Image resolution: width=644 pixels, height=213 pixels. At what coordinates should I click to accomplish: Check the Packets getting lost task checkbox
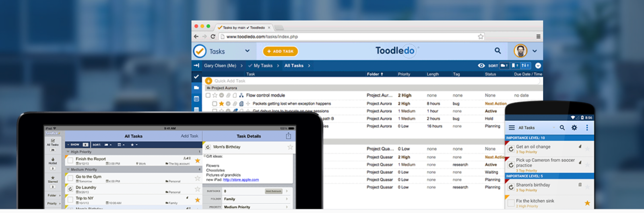tap(215, 103)
